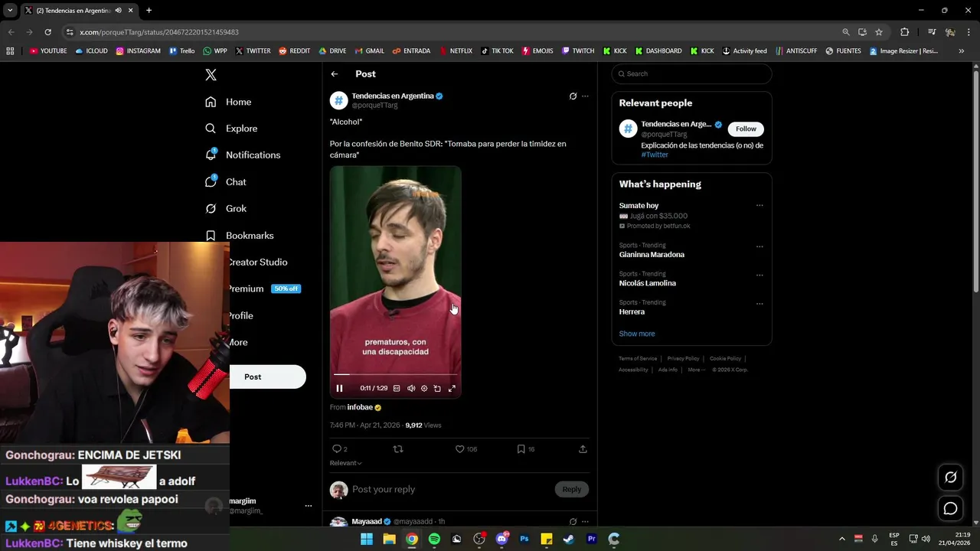Open INSTAGRAM bookmark

tap(139, 51)
